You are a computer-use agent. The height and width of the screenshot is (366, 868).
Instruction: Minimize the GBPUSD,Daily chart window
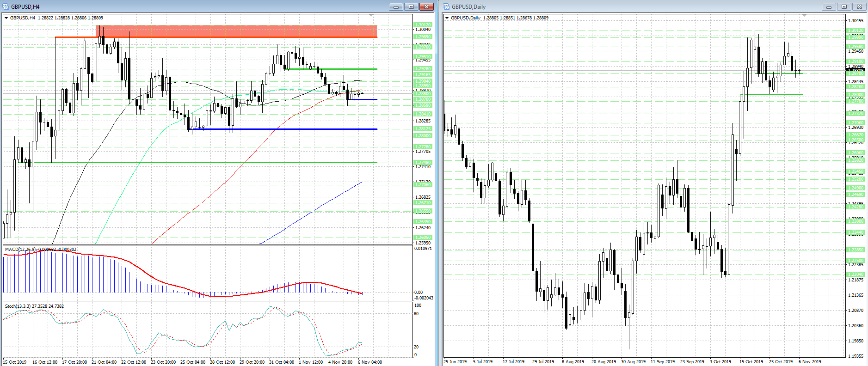click(829, 6)
